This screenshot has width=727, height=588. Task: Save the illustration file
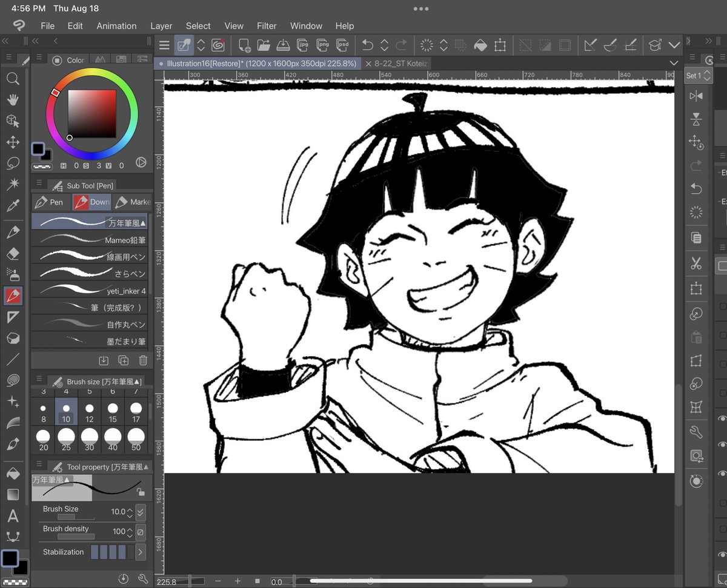tap(283, 45)
